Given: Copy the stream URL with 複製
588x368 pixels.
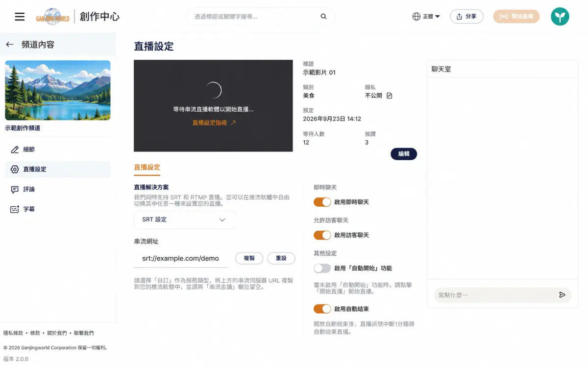Looking at the screenshot, I should [249, 258].
